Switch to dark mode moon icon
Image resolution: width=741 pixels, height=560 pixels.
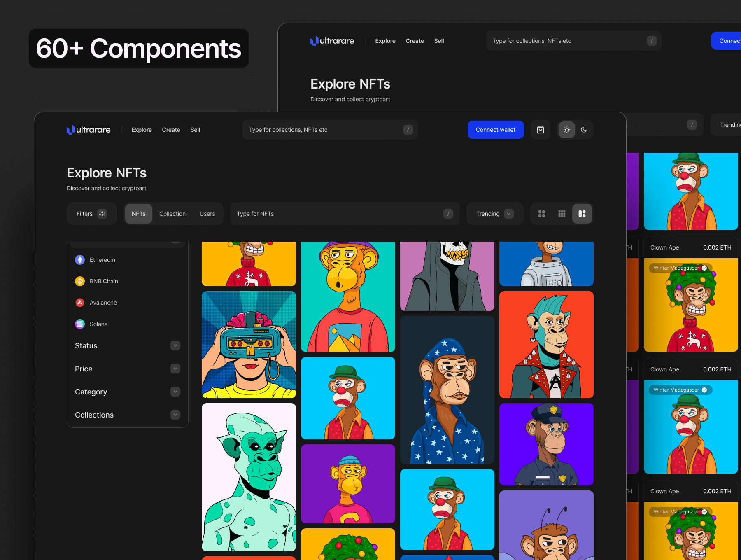point(584,130)
